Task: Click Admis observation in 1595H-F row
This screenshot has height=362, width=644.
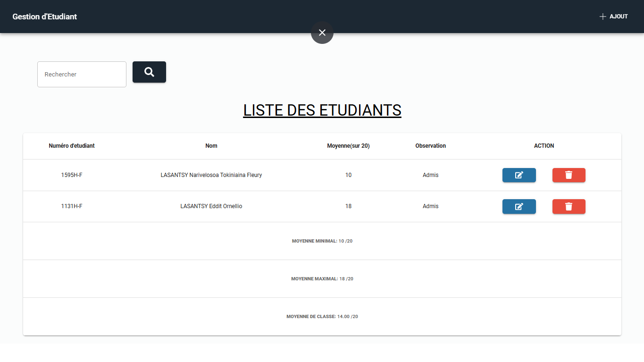Action: click(x=431, y=175)
